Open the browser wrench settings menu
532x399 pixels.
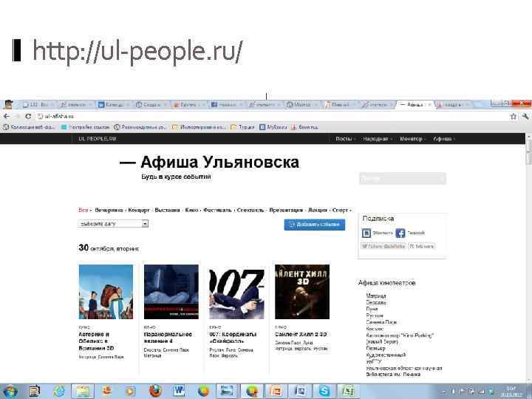525,117
